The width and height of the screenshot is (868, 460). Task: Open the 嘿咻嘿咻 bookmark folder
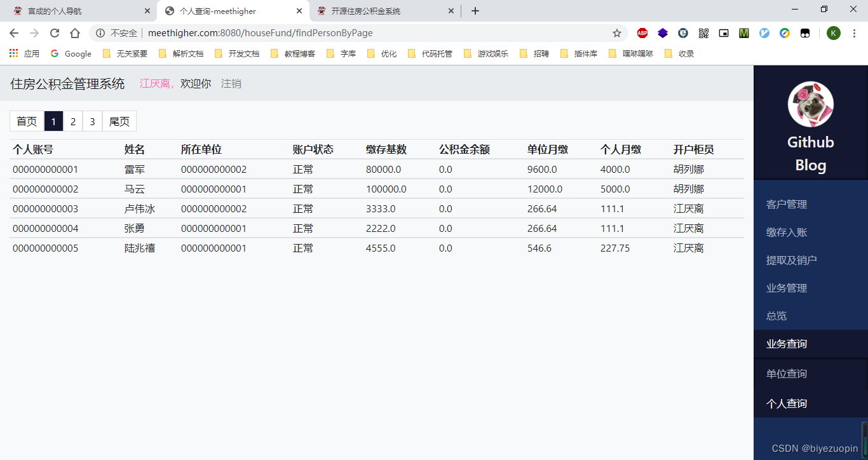click(x=631, y=53)
